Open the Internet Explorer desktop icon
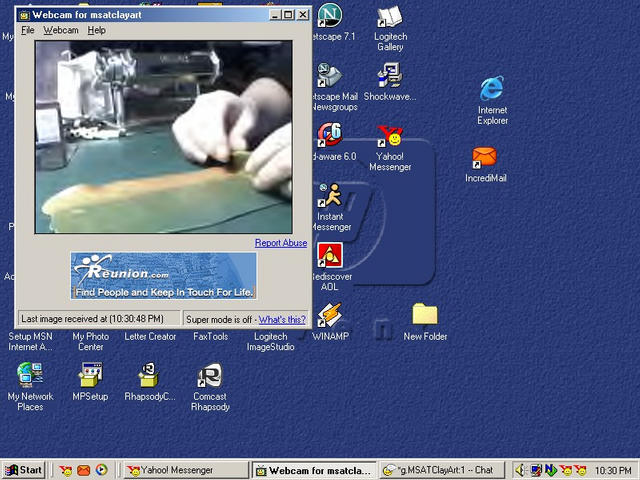 492,88
